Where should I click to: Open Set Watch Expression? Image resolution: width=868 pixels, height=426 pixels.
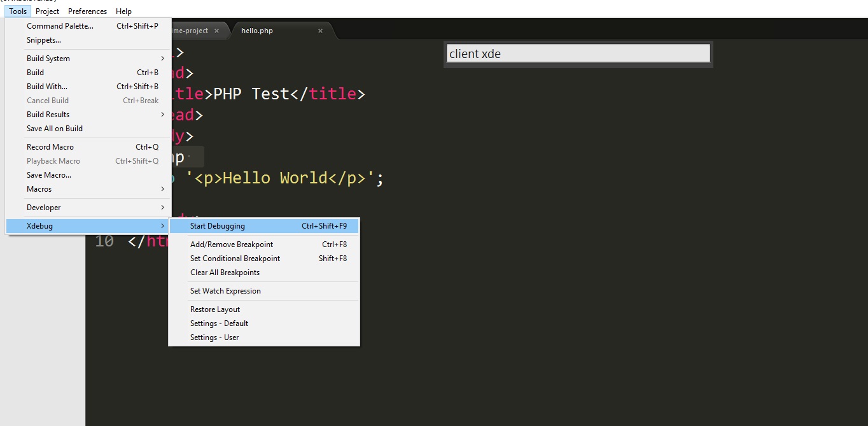click(x=225, y=291)
